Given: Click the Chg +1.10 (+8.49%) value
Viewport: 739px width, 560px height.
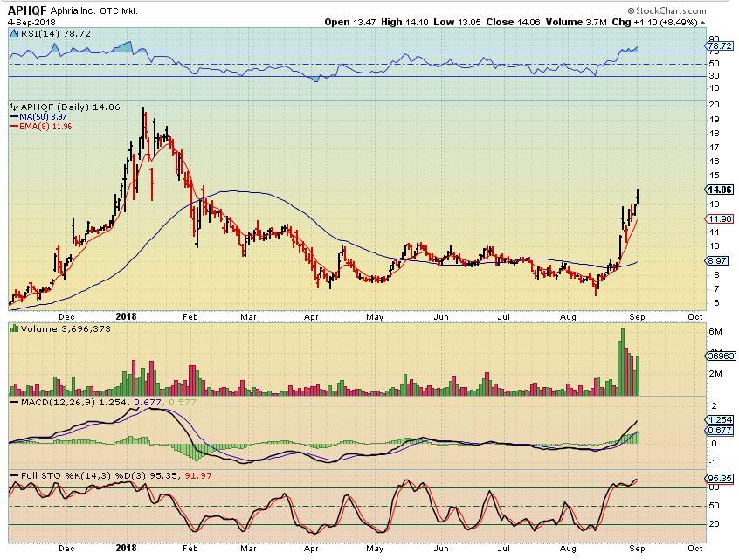Looking at the screenshot, I should tap(654, 22).
